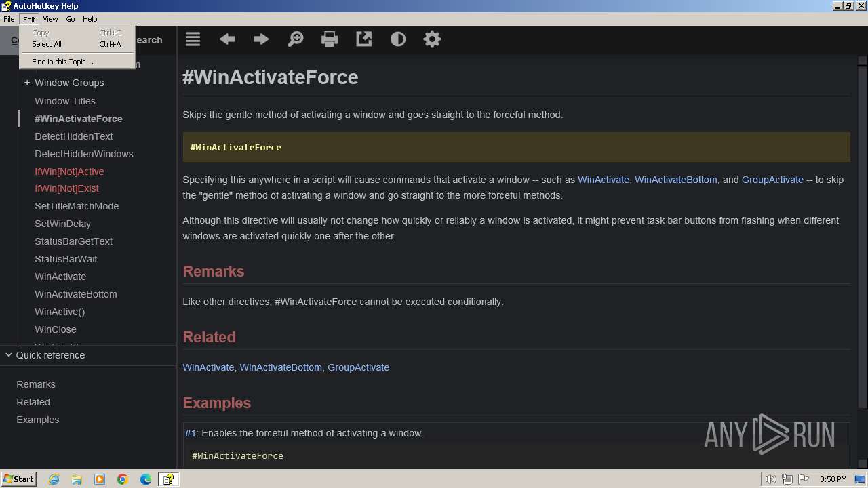Click the network icon in system tray
This screenshot has width=868, height=488.
click(787, 479)
